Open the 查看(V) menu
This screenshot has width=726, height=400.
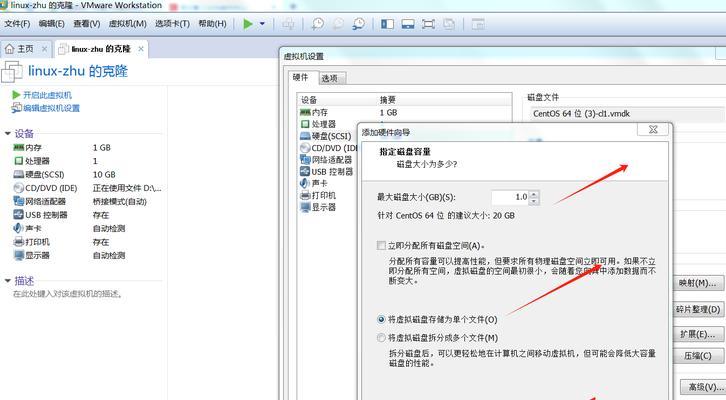click(x=87, y=24)
